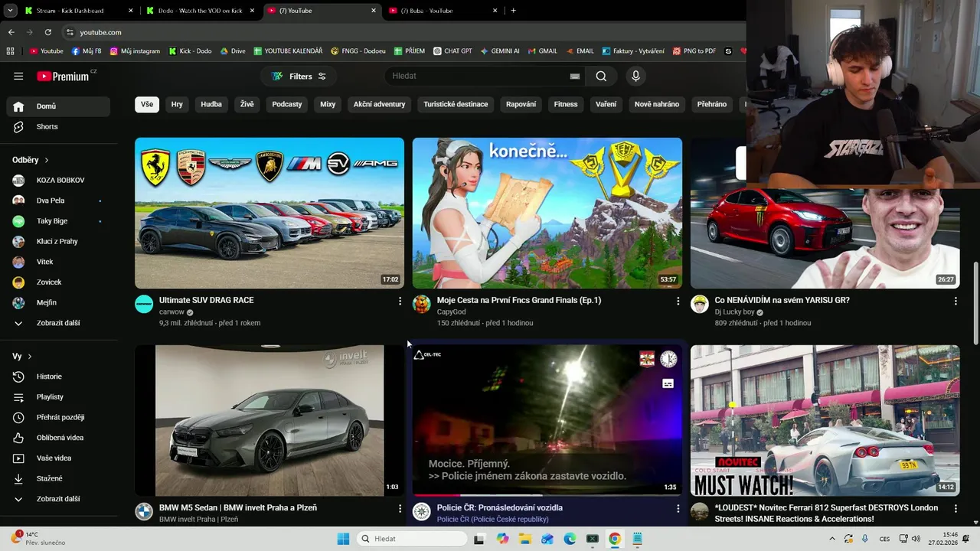980x551 pixels.
Task: Go back with the browser back arrow
Action: 11,32
